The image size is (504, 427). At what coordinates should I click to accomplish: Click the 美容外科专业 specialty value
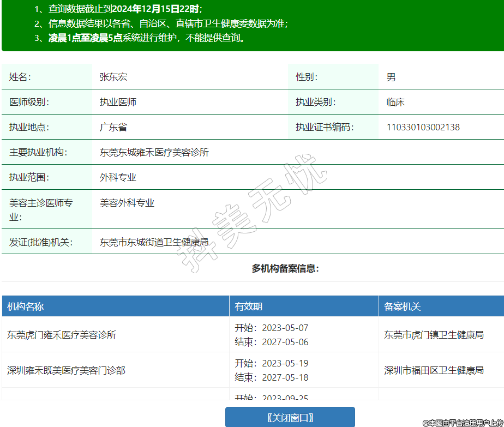[127, 203]
